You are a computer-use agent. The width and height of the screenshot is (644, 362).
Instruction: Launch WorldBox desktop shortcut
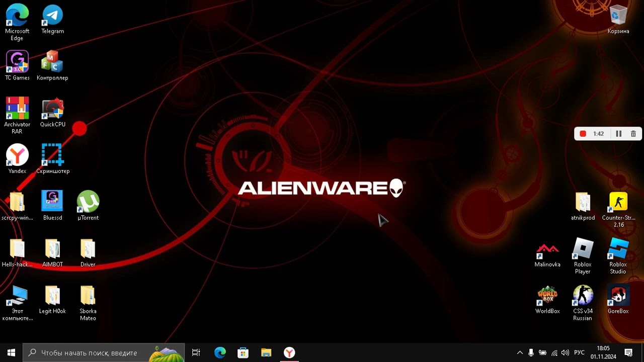(547, 300)
